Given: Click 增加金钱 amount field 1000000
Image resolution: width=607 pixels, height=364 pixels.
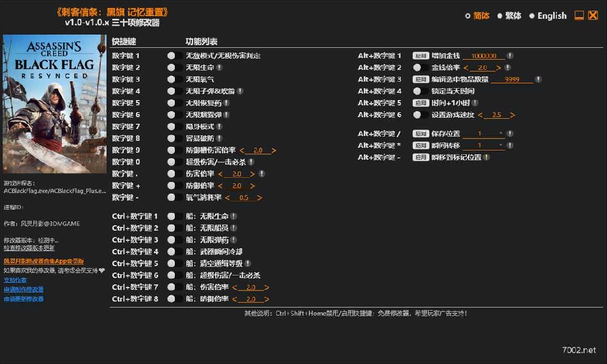Looking at the screenshot, I should pyautogui.click(x=484, y=56).
